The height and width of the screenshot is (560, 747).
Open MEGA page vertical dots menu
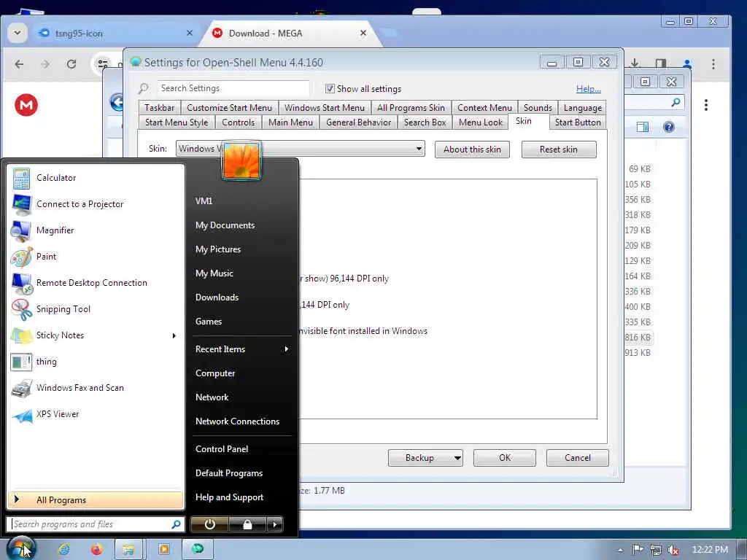click(706, 105)
